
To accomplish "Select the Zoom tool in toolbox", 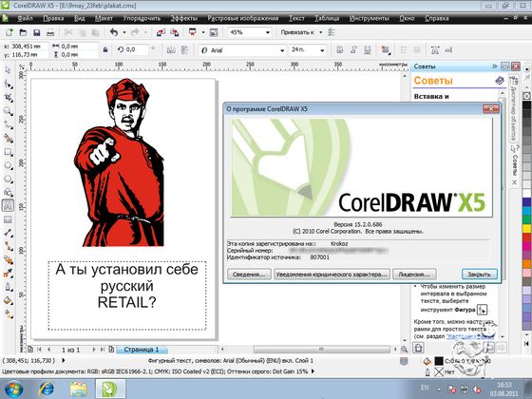I will pyautogui.click(x=9, y=111).
